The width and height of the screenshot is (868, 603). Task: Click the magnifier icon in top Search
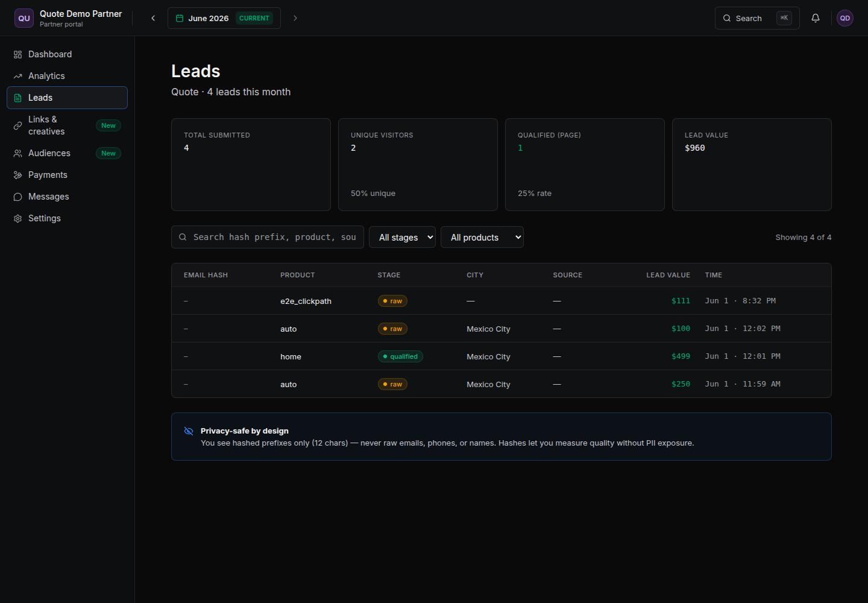point(727,18)
